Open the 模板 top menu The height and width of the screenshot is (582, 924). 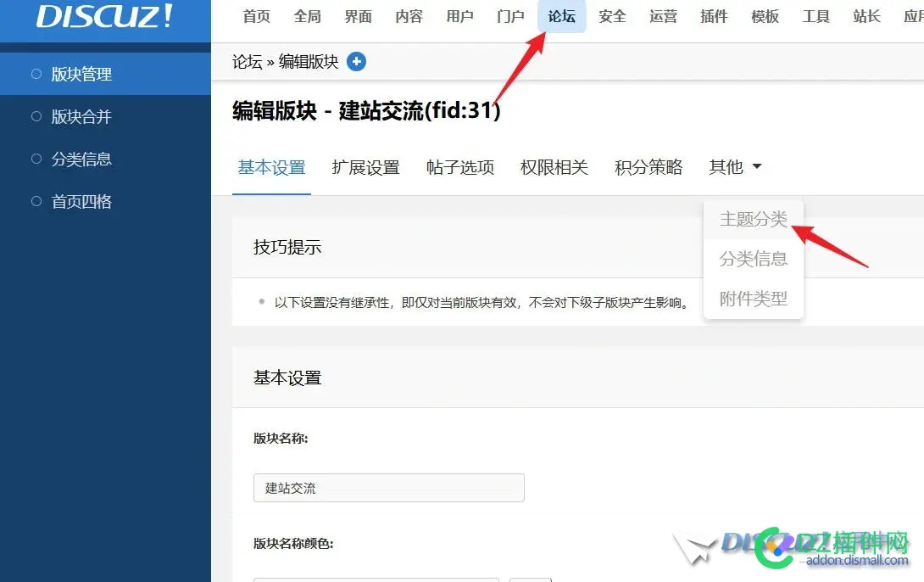click(765, 16)
